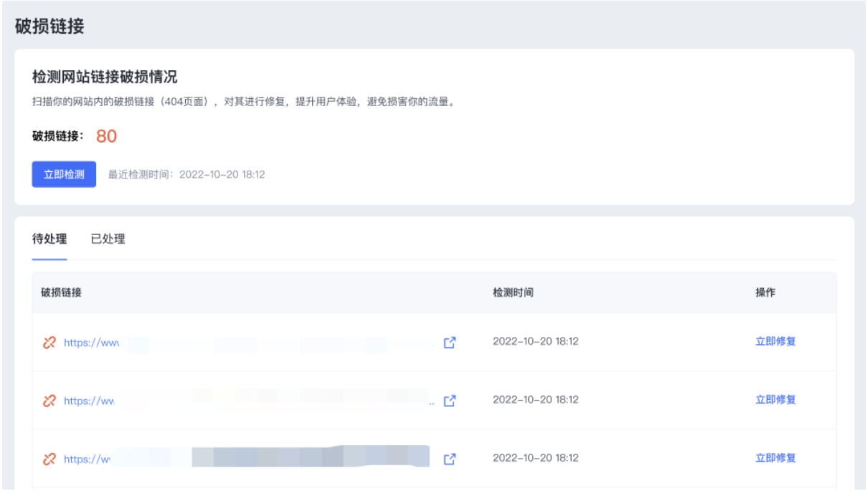The height and width of the screenshot is (496, 868).
Task: Click the first row's detection timestamp
Action: click(535, 342)
